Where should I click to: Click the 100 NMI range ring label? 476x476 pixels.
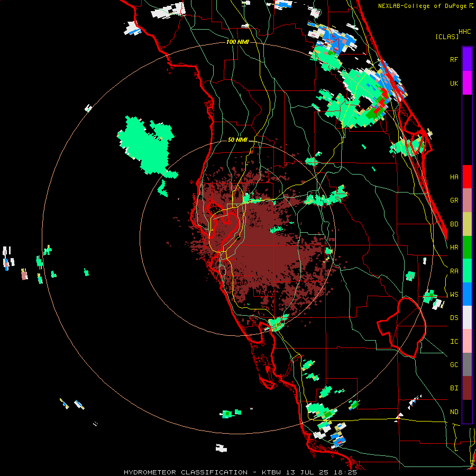[237, 42]
